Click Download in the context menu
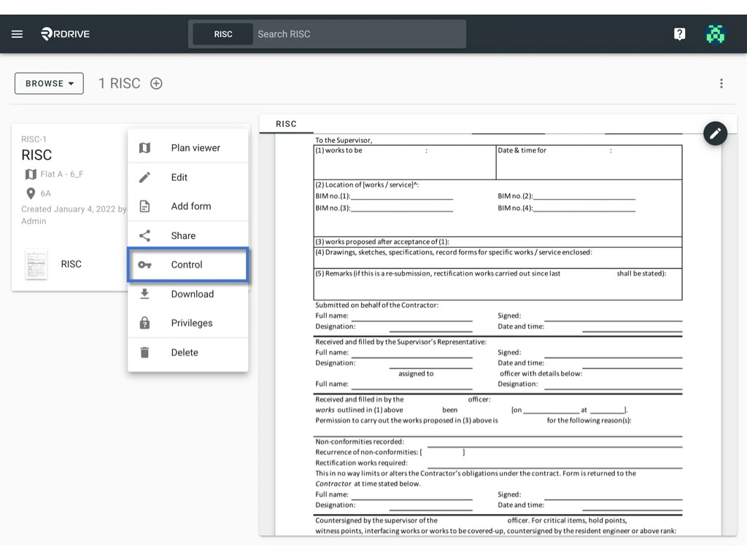Image resolution: width=747 pixels, height=560 pixels. coord(187,294)
